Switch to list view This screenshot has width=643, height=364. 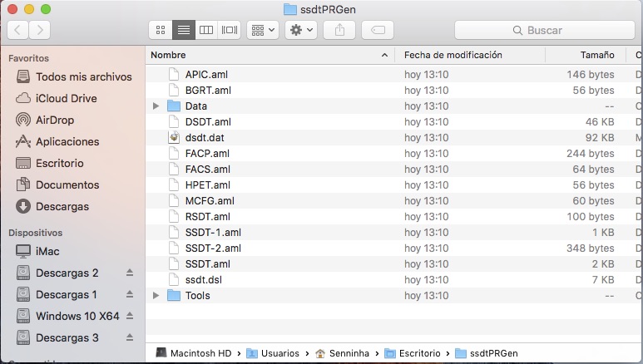tap(183, 30)
